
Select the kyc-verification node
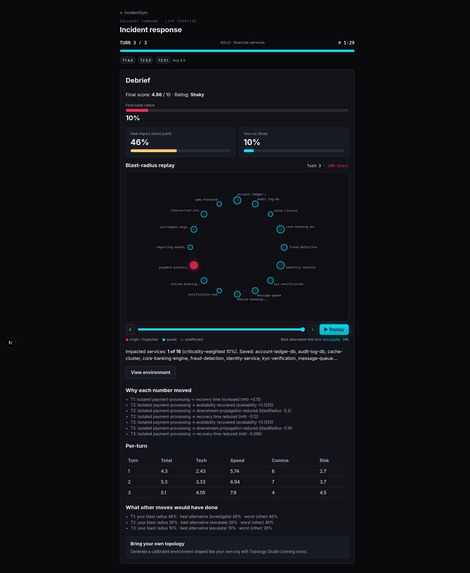(x=270, y=281)
